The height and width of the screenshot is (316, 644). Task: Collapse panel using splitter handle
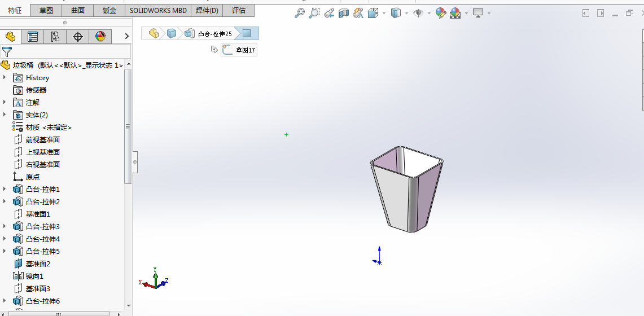(135, 162)
